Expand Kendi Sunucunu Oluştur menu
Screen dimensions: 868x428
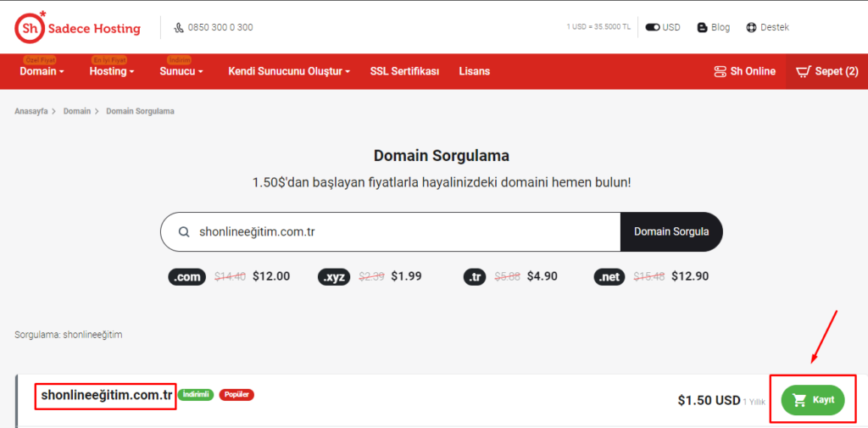(x=289, y=71)
